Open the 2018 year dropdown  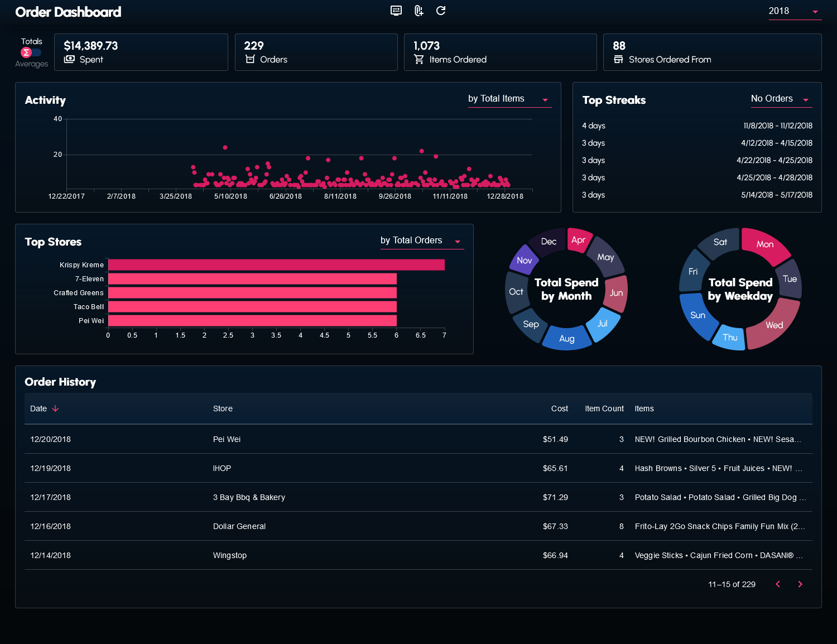click(x=795, y=11)
